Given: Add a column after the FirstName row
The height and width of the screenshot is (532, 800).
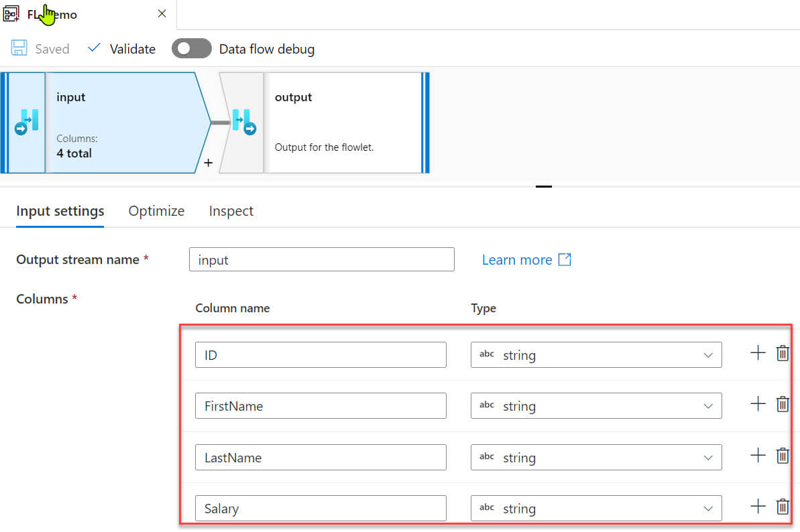Looking at the screenshot, I should (758, 404).
